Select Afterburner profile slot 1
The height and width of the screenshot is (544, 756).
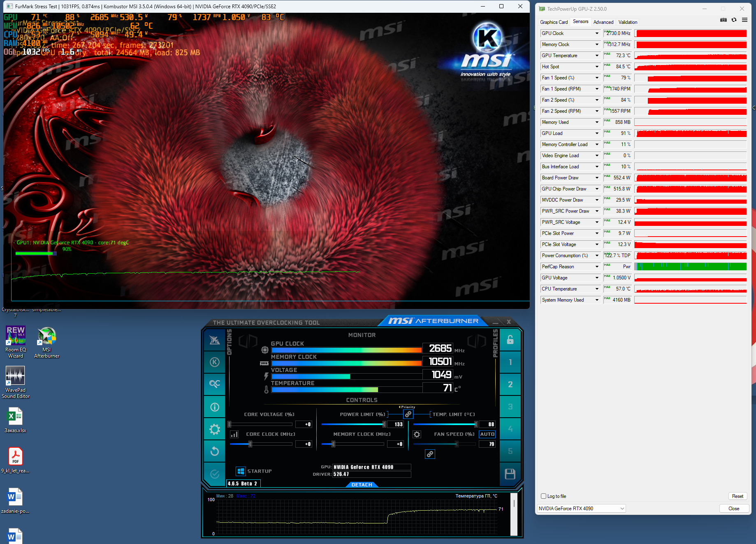[510, 362]
